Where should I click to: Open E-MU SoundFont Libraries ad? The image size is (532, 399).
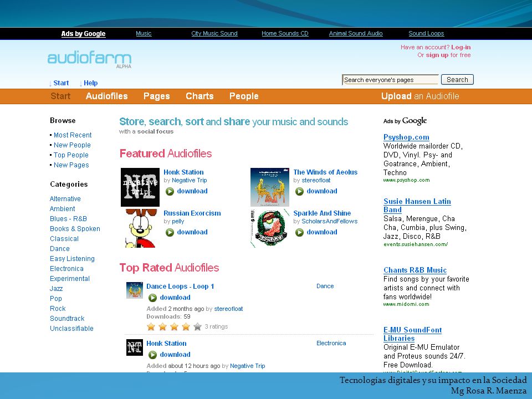pos(412,334)
